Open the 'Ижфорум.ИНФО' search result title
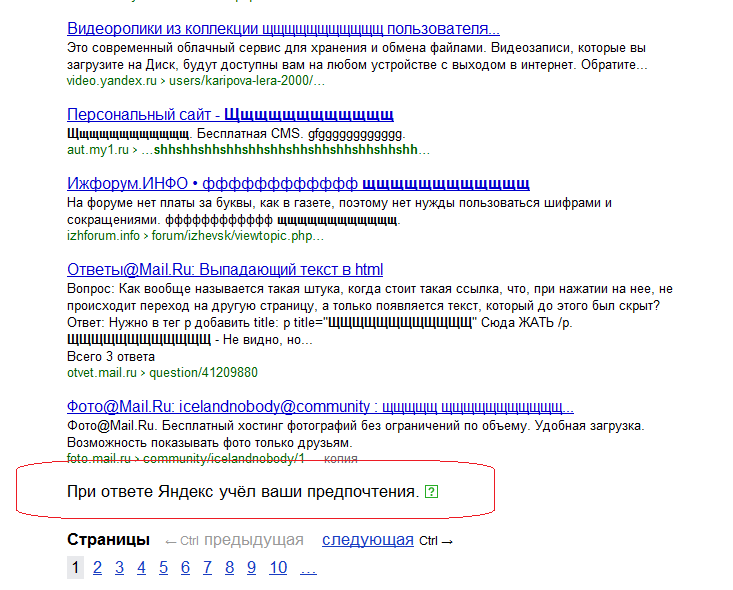 pyautogui.click(x=298, y=183)
